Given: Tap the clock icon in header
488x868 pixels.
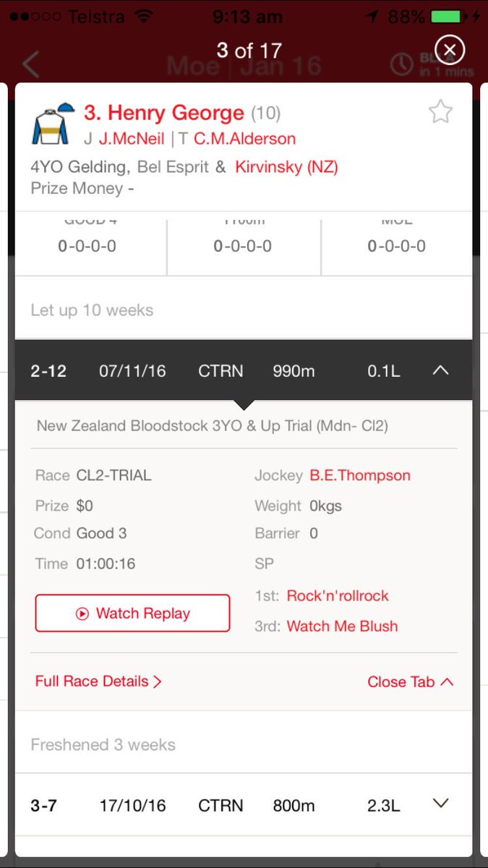Looking at the screenshot, I should (x=401, y=65).
